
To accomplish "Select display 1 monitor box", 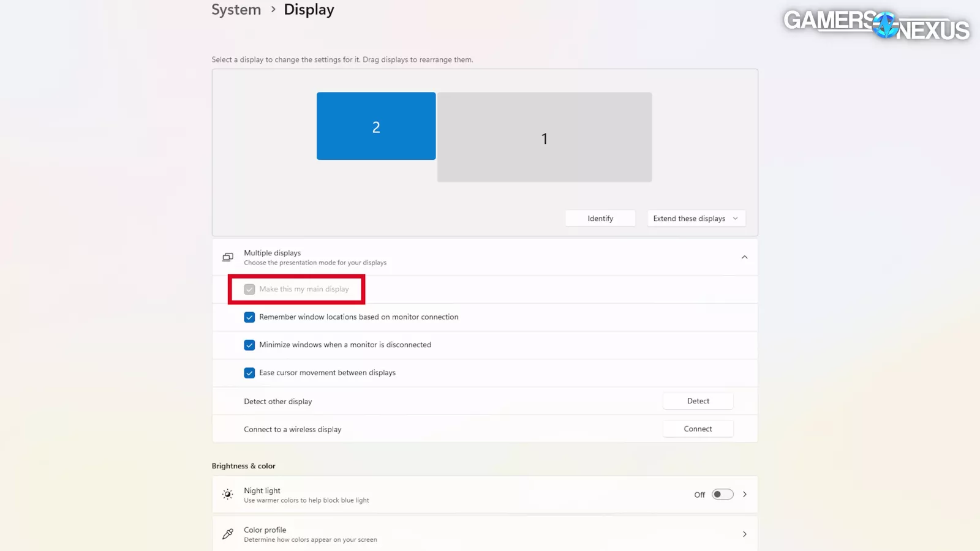I will (x=544, y=138).
